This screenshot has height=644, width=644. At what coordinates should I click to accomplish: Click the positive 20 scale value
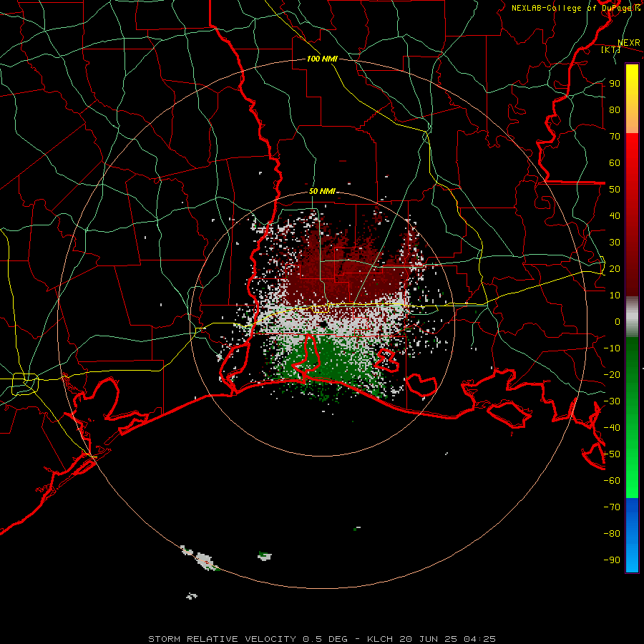coord(615,268)
